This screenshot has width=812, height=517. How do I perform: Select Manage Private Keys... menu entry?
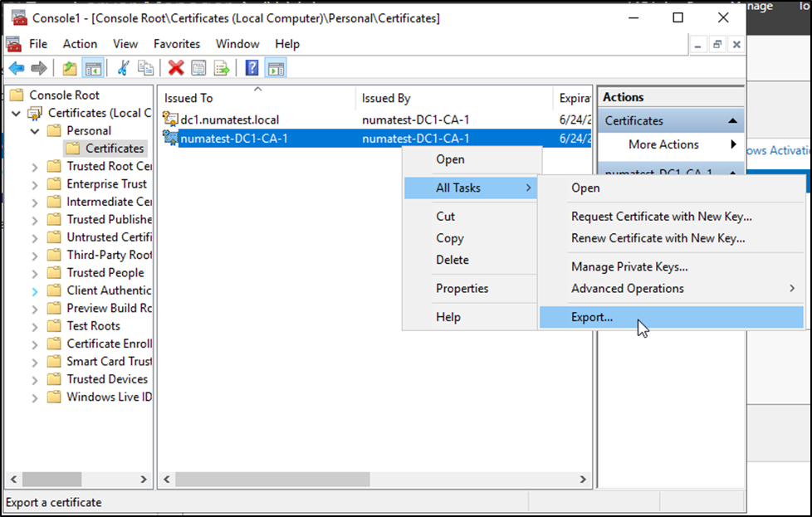pyautogui.click(x=629, y=266)
